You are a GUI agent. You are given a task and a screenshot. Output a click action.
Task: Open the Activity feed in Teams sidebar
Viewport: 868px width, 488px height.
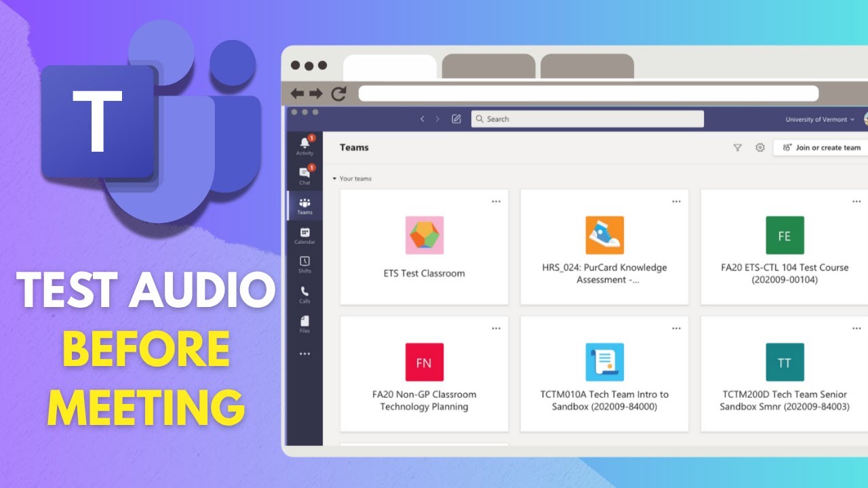click(x=304, y=145)
